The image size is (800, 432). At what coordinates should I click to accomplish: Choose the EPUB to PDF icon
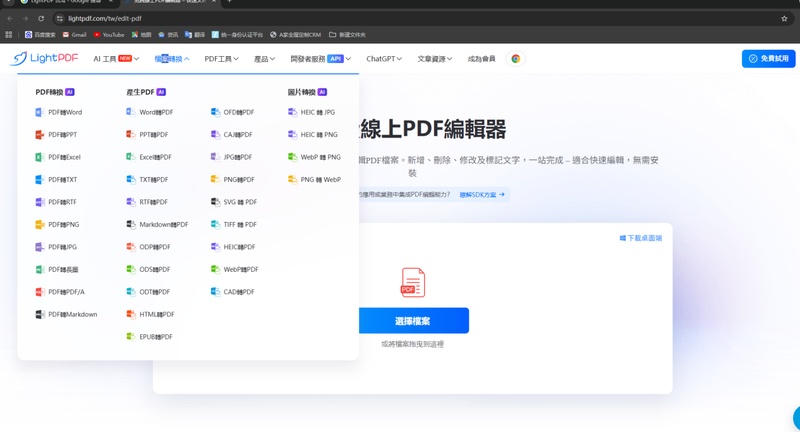(x=131, y=337)
